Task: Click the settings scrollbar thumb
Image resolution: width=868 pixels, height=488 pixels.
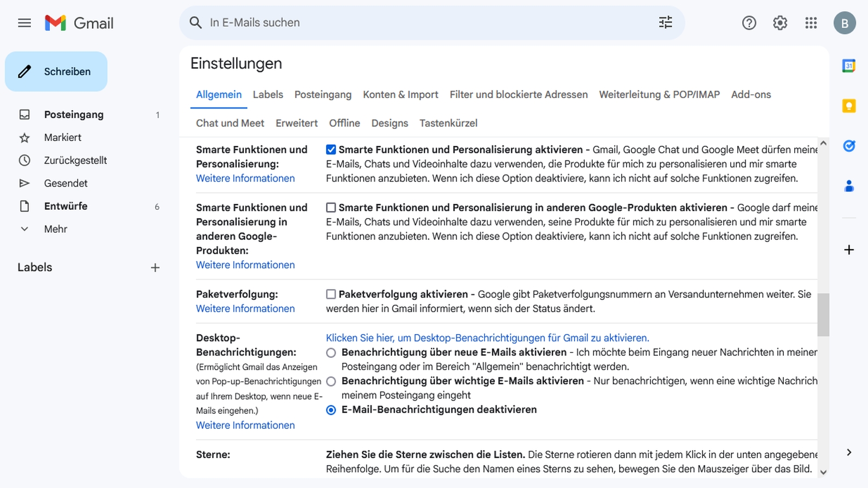Action: point(823,315)
